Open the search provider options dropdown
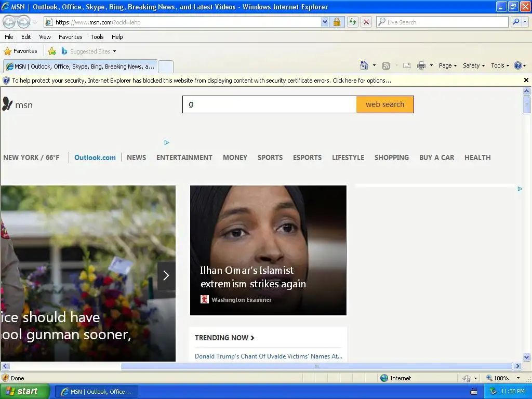 click(x=525, y=22)
